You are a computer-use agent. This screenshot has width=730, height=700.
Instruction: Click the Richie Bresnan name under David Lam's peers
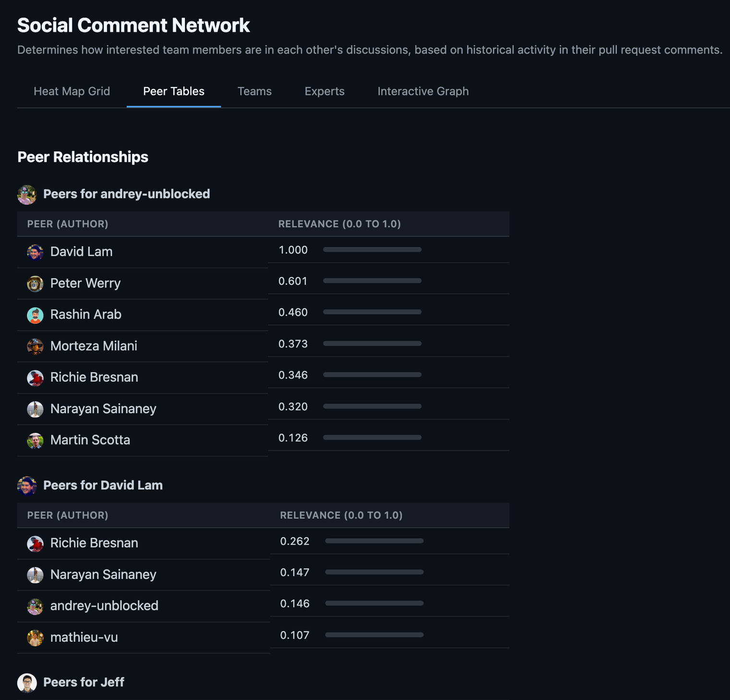(x=94, y=543)
